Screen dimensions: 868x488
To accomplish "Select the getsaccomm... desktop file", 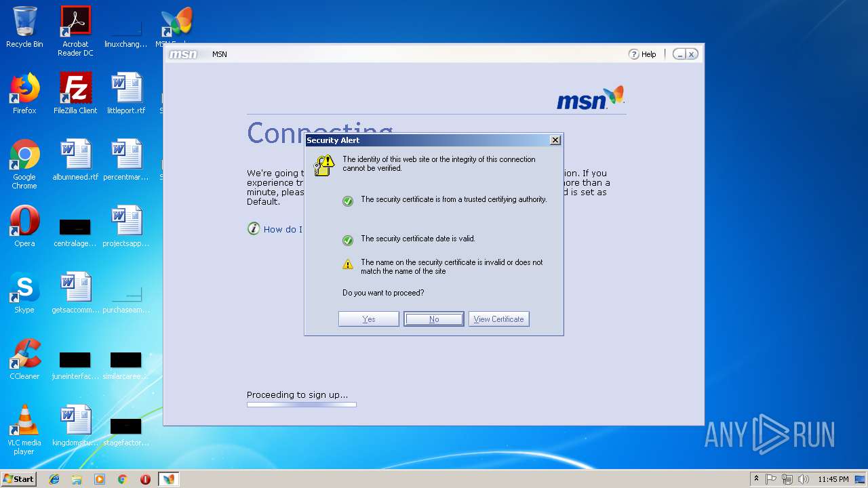I will [x=75, y=293].
